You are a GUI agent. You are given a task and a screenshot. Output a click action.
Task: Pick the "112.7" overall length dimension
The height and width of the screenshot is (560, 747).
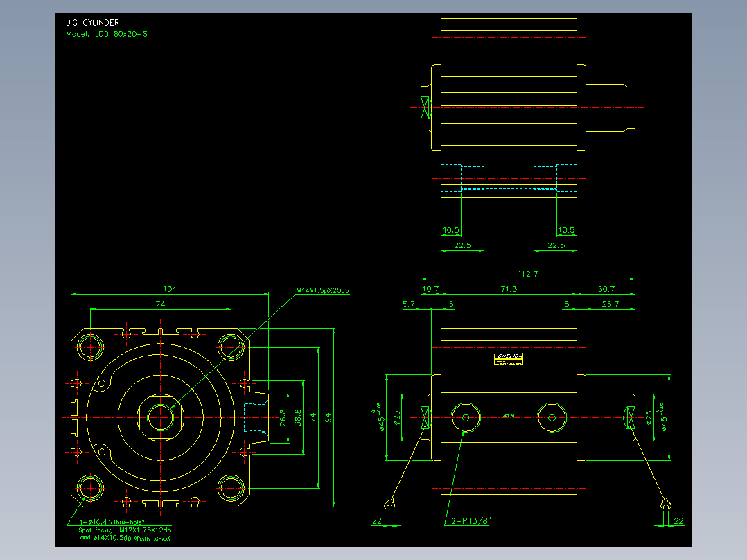[528, 274]
